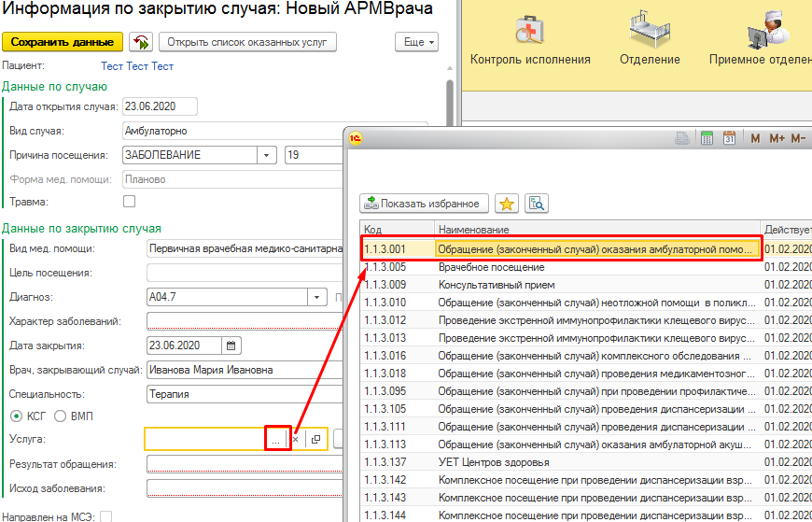Tick the Травма checkbox
The height and width of the screenshot is (522, 812).
(x=130, y=201)
